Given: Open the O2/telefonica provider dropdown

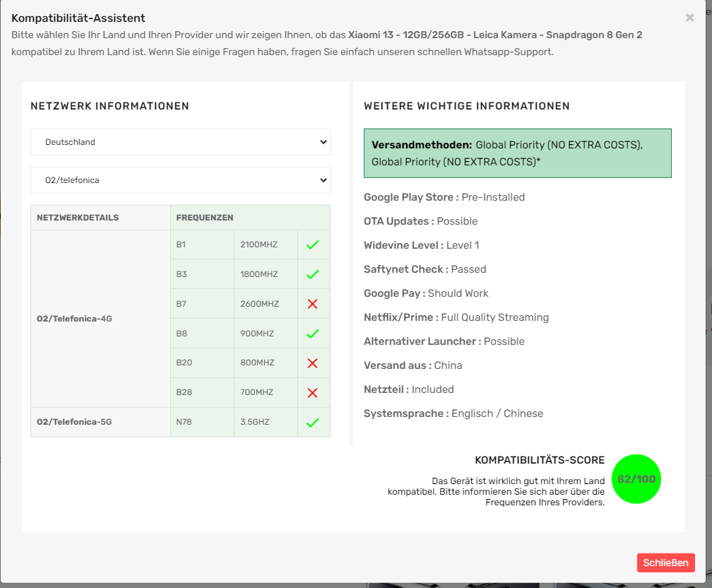Looking at the screenshot, I should point(180,180).
